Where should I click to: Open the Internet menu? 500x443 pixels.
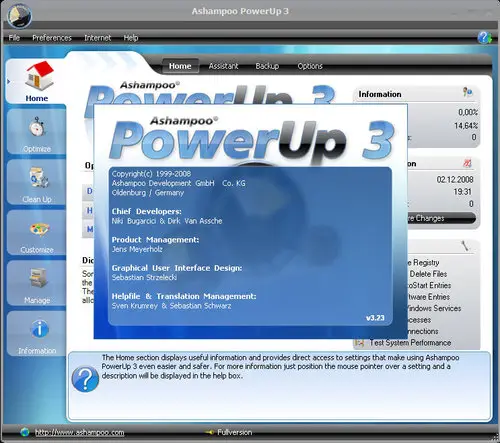(97, 38)
